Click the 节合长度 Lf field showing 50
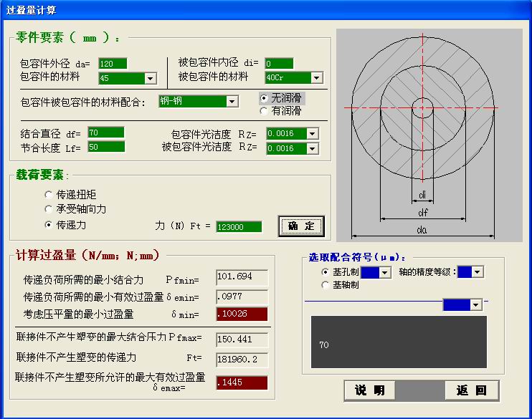 pyautogui.click(x=106, y=147)
